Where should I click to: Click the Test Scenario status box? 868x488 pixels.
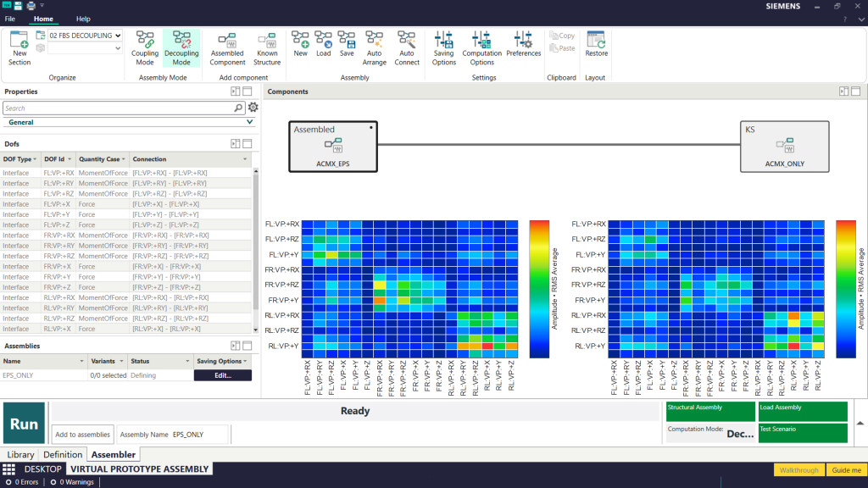(x=803, y=433)
